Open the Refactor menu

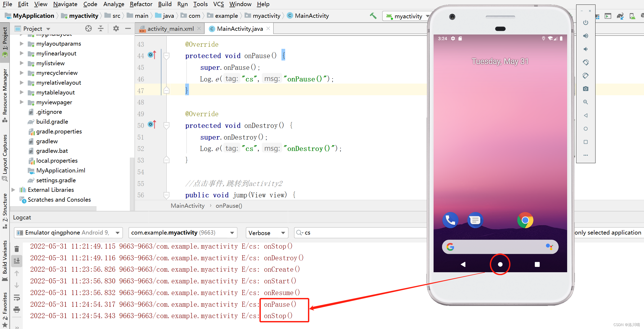[x=141, y=4]
